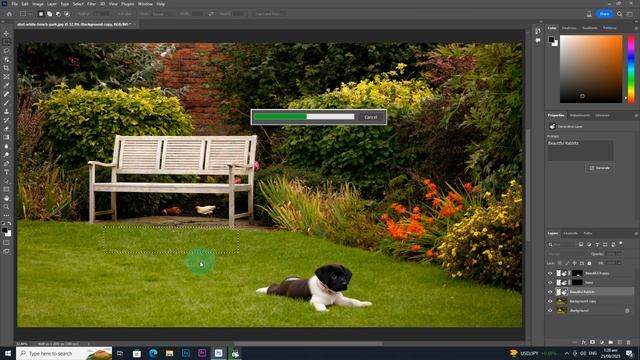
Task: Click the Windows taskbar search box
Action: click(x=64, y=353)
